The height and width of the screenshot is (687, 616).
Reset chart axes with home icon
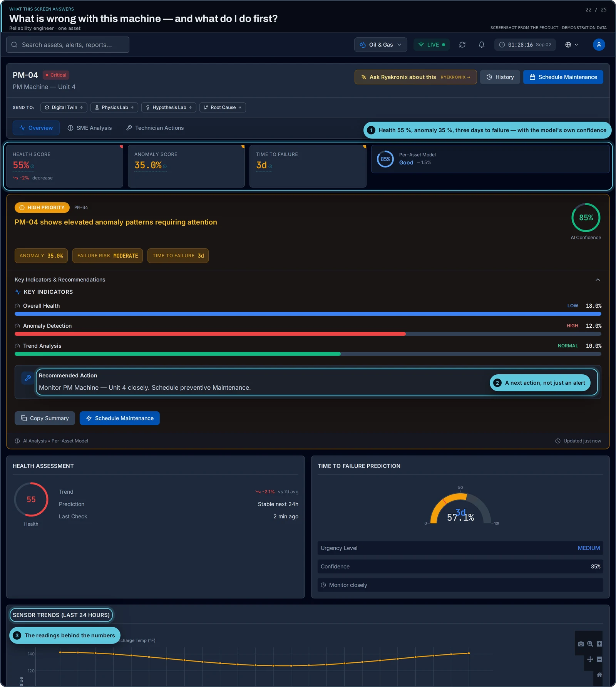pyautogui.click(x=599, y=675)
